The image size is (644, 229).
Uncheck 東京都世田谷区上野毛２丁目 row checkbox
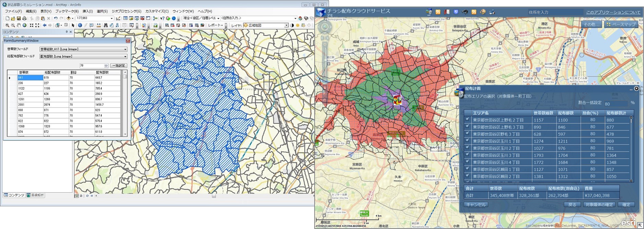467,119
